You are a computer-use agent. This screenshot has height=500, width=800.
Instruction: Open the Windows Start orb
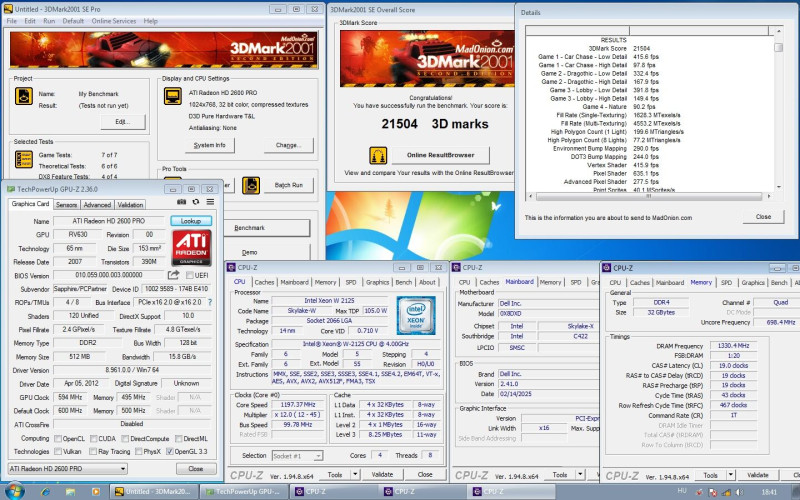13,491
